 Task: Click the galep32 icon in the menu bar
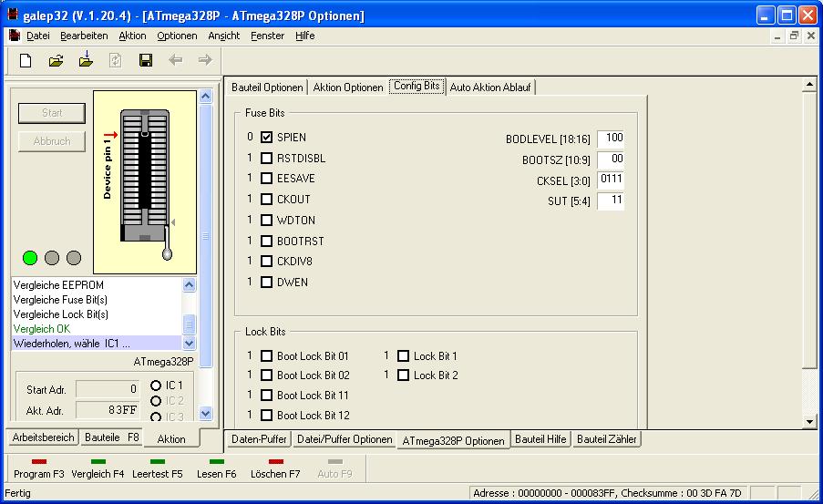point(15,36)
